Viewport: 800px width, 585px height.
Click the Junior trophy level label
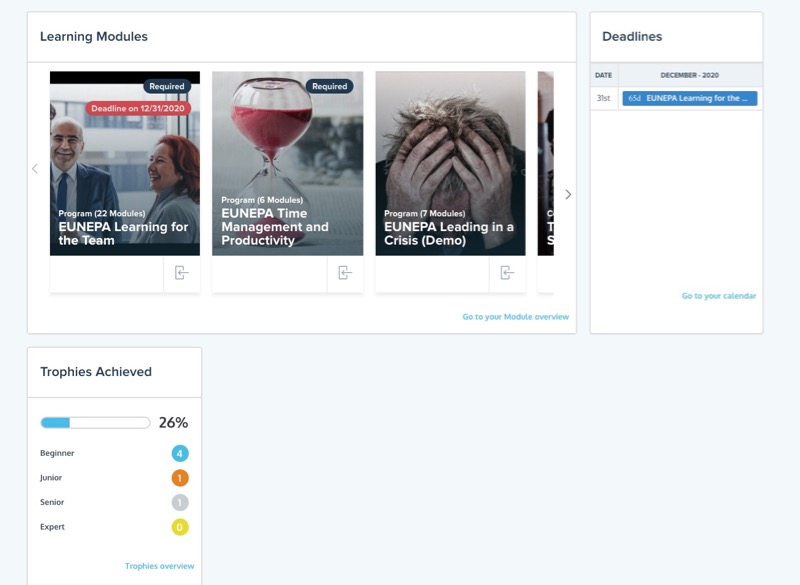click(51, 477)
